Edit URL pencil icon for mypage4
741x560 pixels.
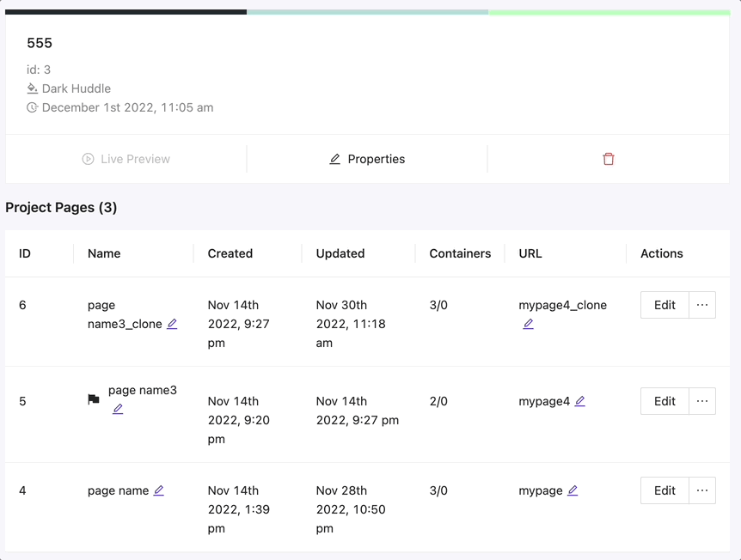580,401
